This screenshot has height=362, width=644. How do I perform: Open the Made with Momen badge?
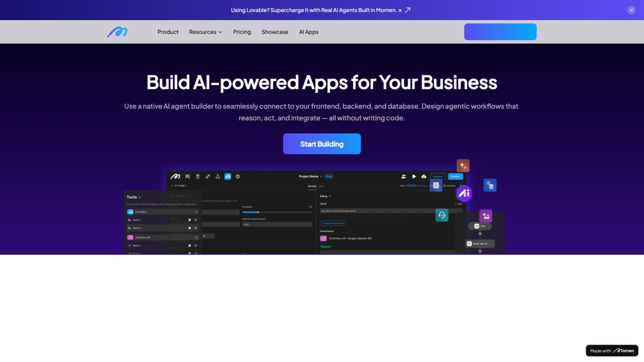612,351
